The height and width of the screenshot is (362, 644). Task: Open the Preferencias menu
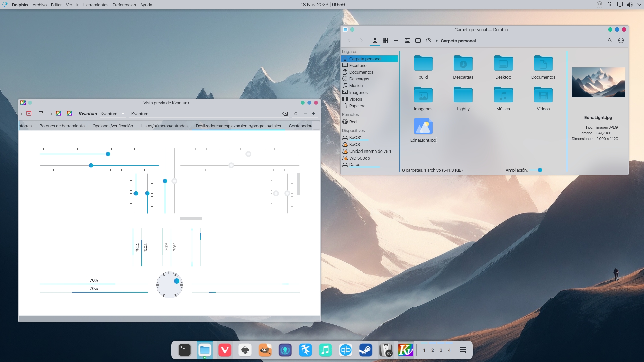pos(124,5)
